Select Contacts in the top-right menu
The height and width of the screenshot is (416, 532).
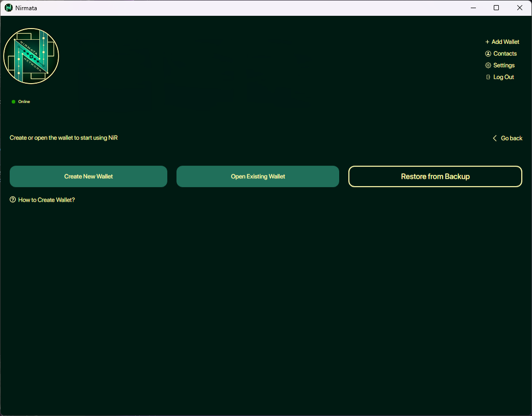click(x=504, y=53)
